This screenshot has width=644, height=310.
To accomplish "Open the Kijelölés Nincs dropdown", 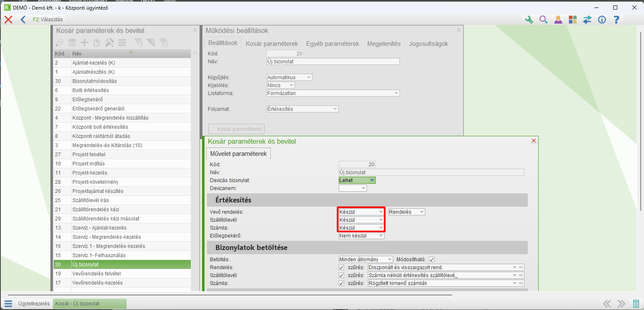I will 280,85.
